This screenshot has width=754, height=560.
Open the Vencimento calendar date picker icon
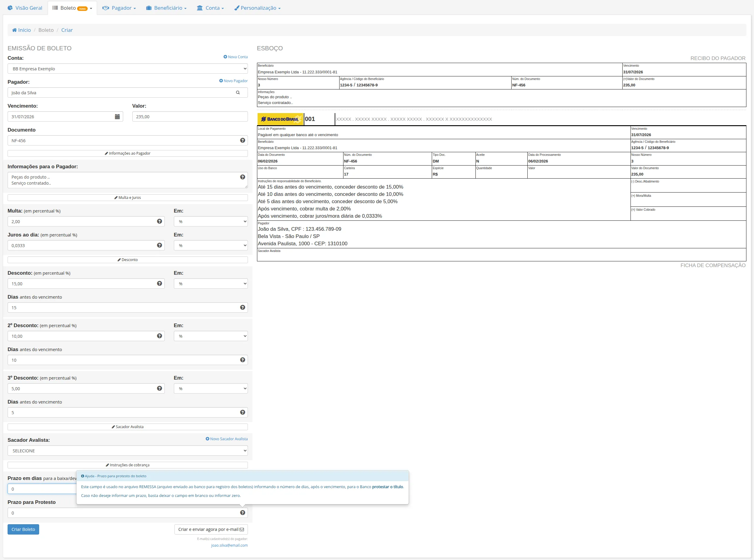[117, 117]
